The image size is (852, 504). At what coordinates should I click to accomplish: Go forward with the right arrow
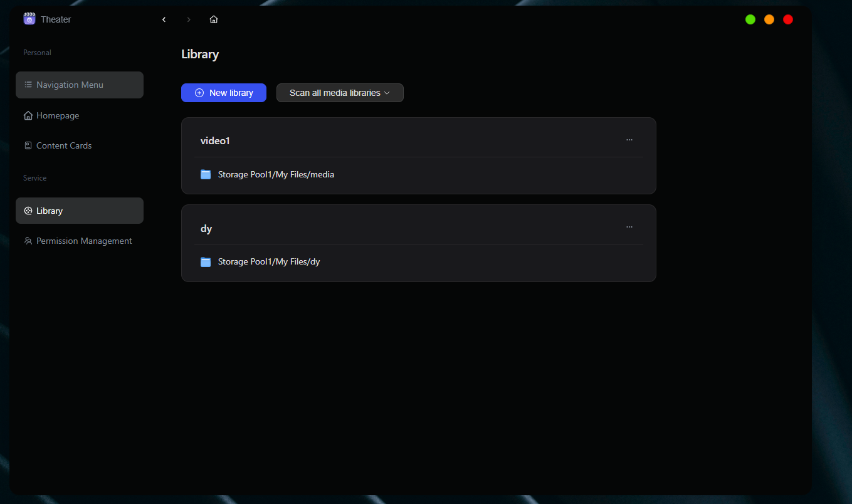click(189, 19)
